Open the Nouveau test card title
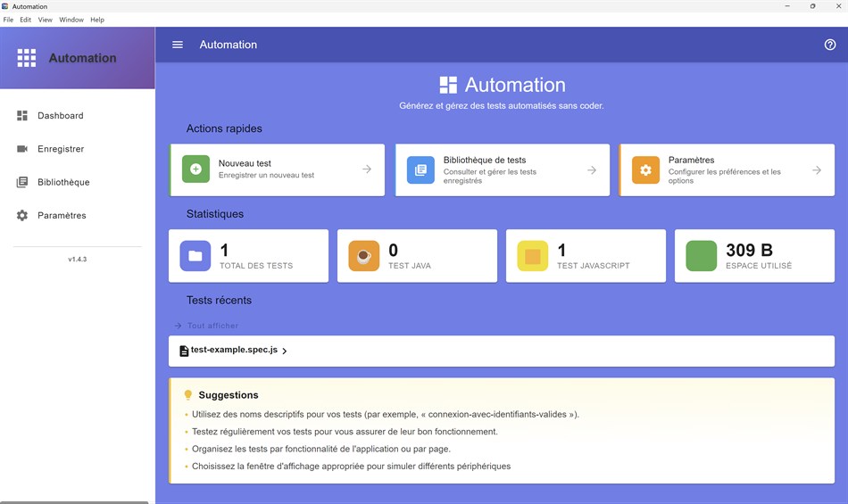Image resolution: width=848 pixels, height=504 pixels. [245, 163]
